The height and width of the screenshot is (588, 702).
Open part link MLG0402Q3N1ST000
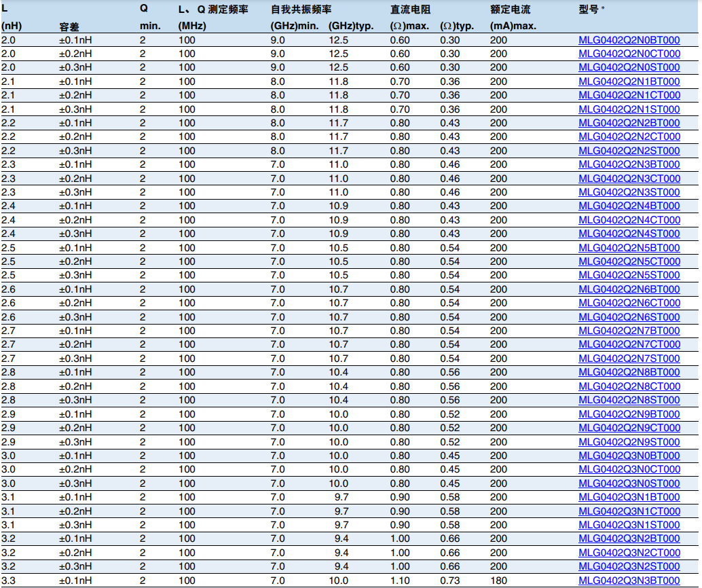[629, 525]
